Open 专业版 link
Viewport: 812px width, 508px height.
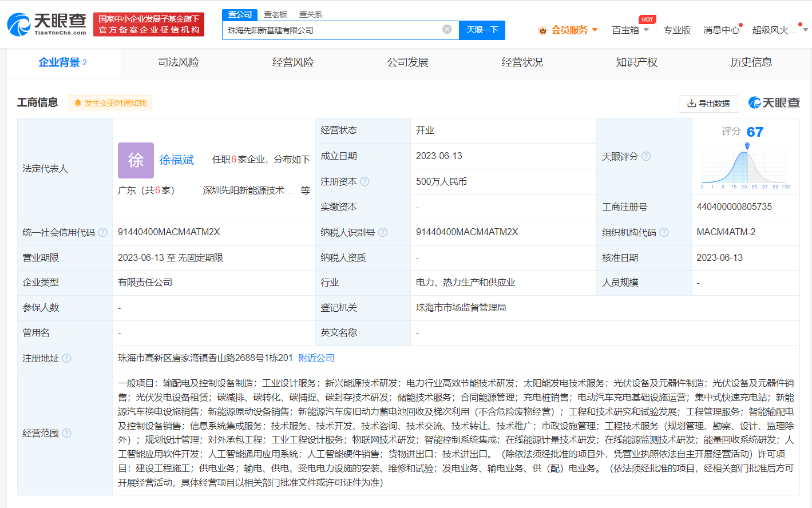coord(677,30)
